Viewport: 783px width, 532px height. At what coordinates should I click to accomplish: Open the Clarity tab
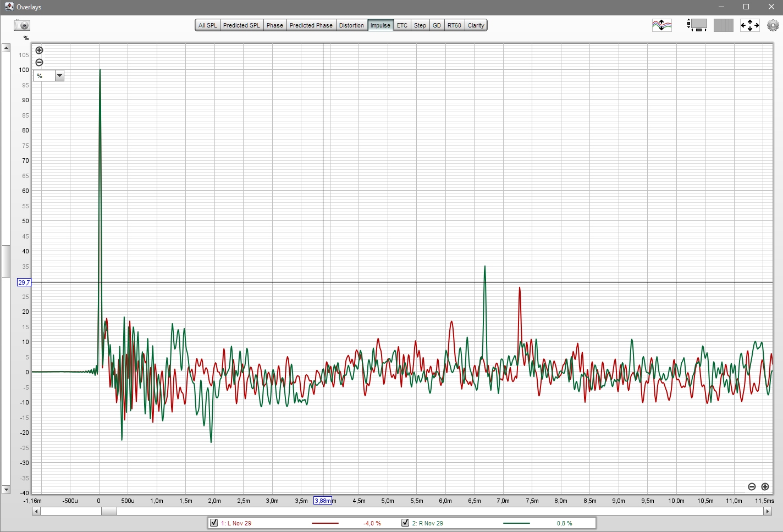click(x=476, y=25)
